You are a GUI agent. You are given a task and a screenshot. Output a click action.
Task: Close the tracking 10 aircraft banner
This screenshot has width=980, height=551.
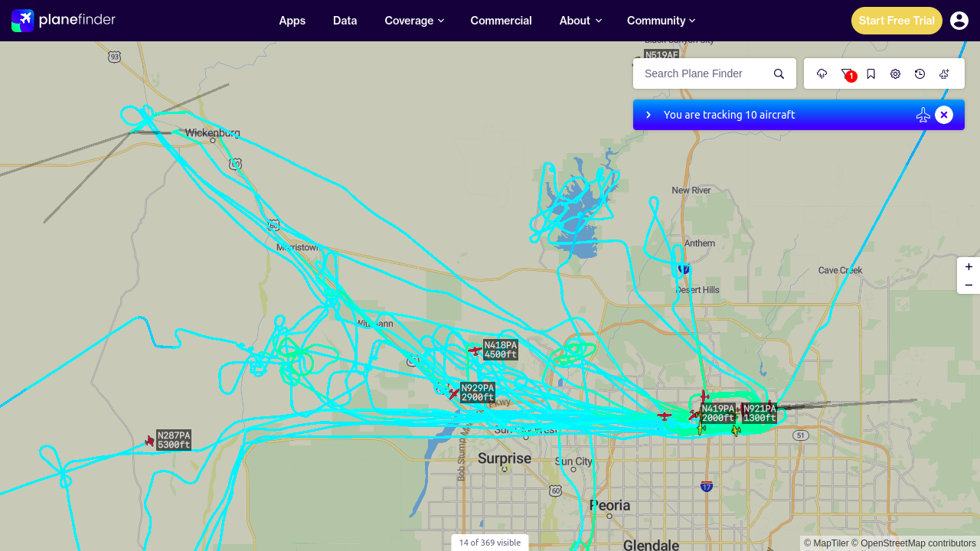(944, 115)
